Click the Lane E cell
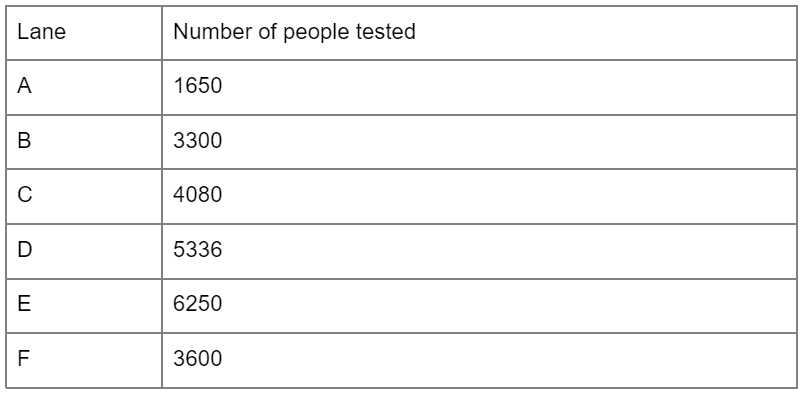 pyautogui.click(x=84, y=306)
